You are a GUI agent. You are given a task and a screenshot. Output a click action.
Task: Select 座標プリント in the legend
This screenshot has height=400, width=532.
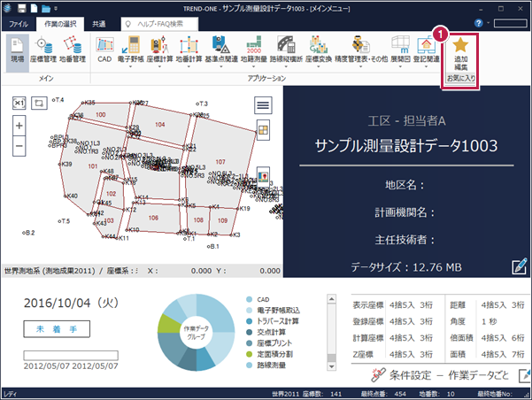[274, 343]
